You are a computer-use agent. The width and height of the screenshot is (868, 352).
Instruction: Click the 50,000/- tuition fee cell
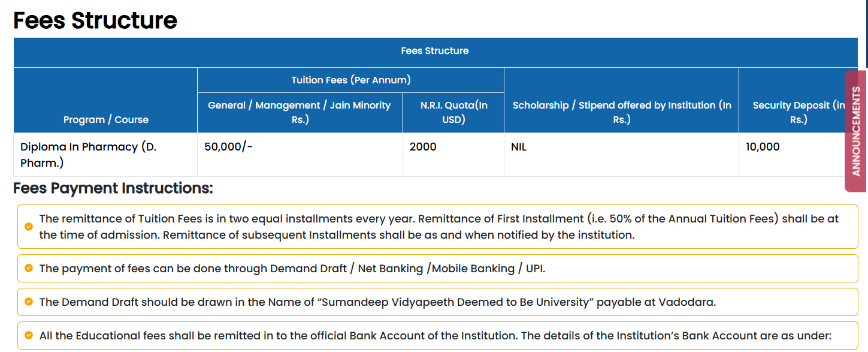[x=228, y=147]
